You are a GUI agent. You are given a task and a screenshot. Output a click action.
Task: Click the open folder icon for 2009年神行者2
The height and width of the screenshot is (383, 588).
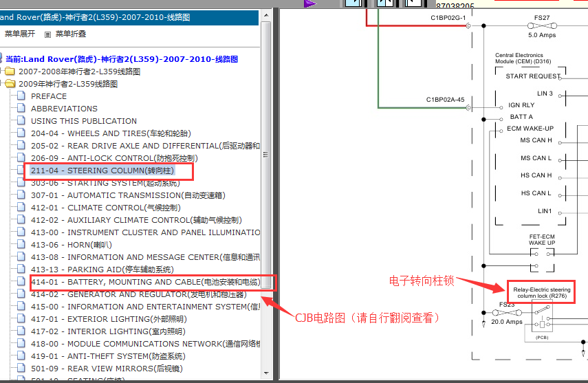click(x=10, y=84)
